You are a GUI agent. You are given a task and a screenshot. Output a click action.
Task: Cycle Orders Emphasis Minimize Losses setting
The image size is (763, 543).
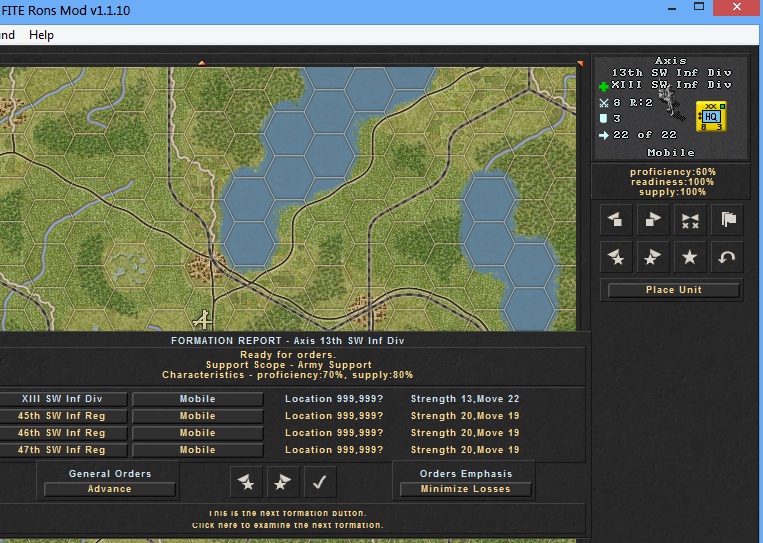tap(466, 489)
